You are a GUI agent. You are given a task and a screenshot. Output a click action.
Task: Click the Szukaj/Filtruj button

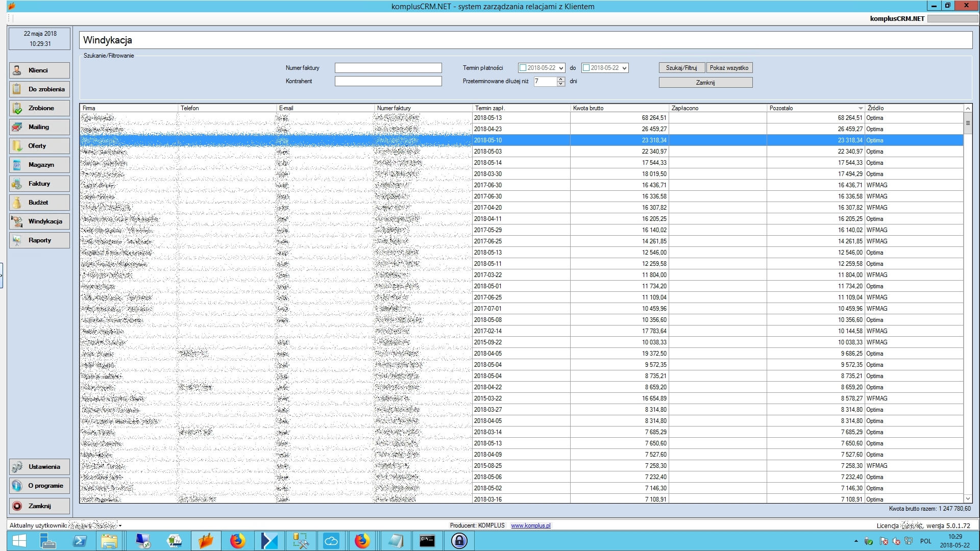click(x=681, y=68)
